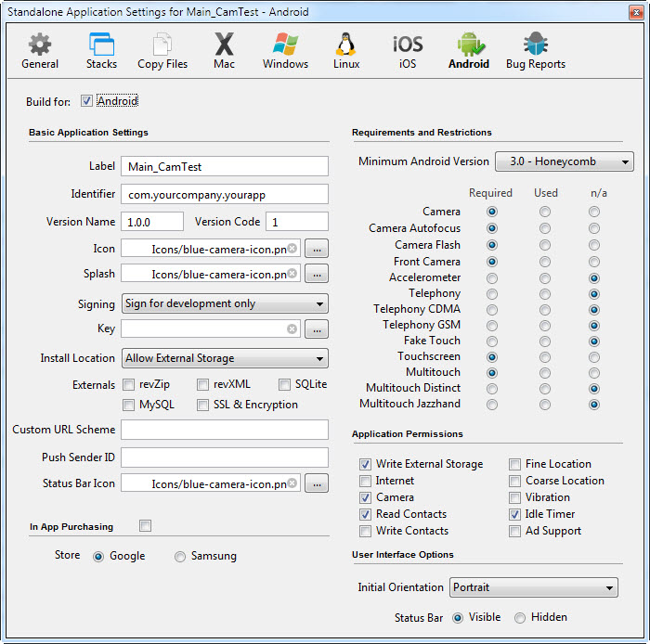Open the Copy Files pane
Image resolution: width=650 pixels, height=644 pixels.
click(x=162, y=51)
